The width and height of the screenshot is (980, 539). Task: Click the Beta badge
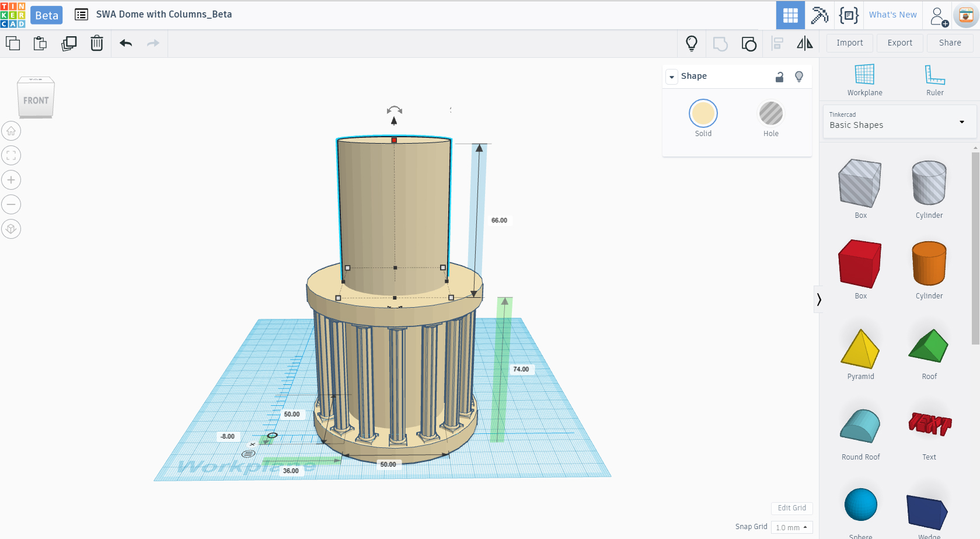pos(47,15)
